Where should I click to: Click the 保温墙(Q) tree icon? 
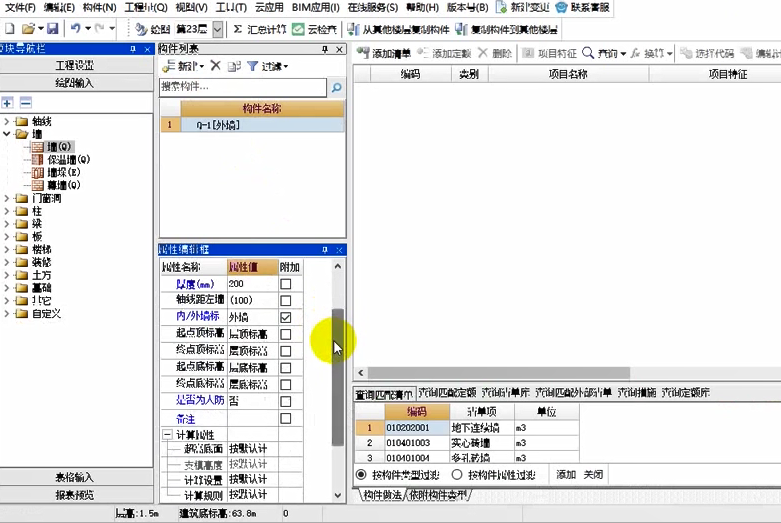38,159
